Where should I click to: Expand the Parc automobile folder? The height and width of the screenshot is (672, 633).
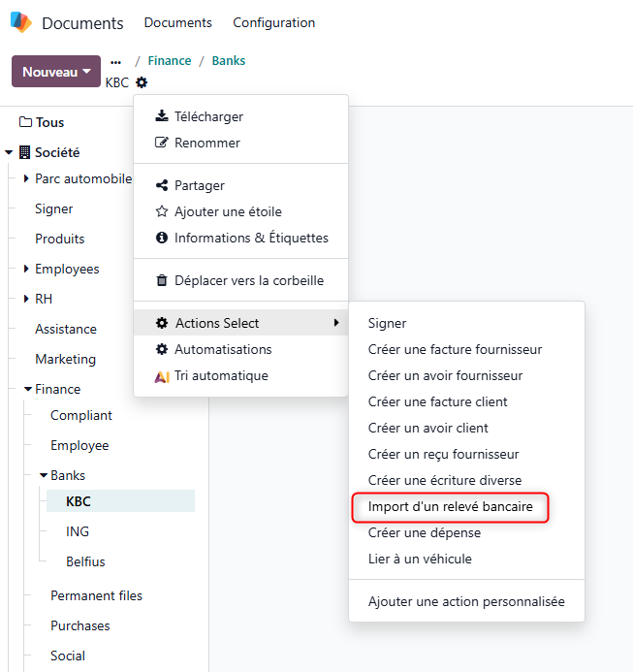coord(26,178)
